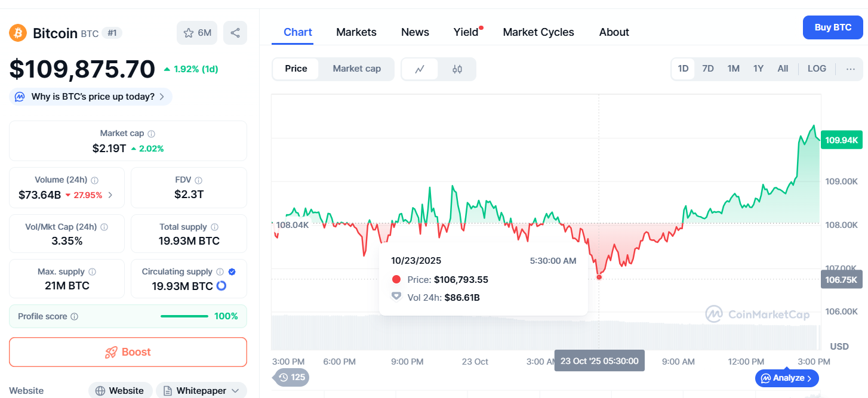Image resolution: width=868 pixels, height=398 pixels.
Task: Click the 106.75K crosshair price label
Action: point(842,279)
